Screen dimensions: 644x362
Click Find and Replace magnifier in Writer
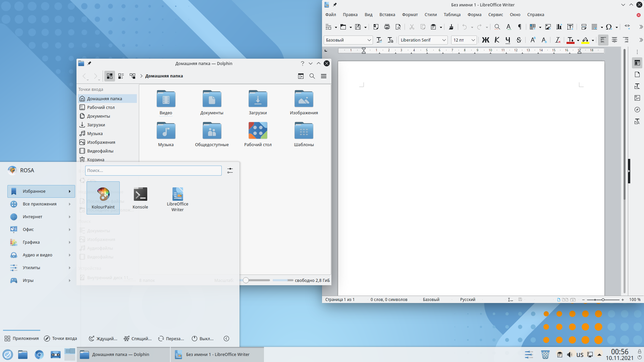[x=497, y=27]
